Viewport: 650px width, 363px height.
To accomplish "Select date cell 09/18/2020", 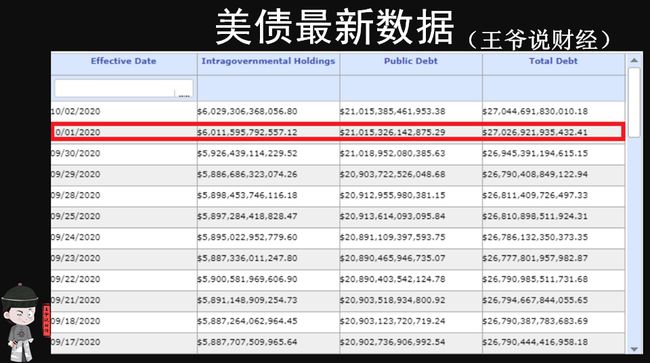I will [x=76, y=321].
